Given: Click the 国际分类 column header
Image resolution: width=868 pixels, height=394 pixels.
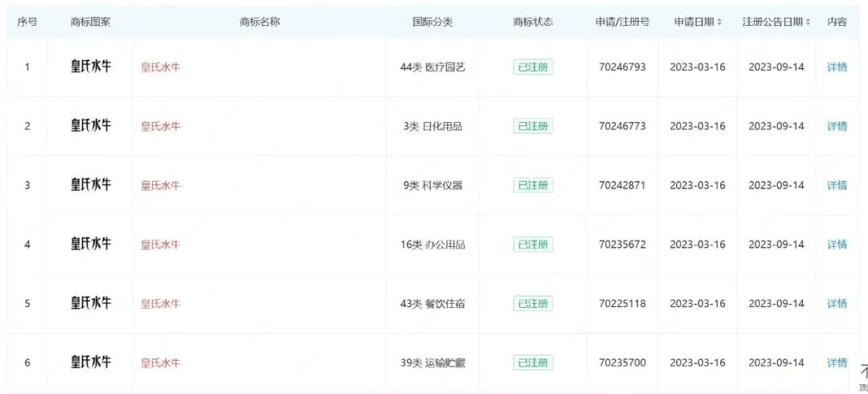Looking at the screenshot, I should point(432,23).
